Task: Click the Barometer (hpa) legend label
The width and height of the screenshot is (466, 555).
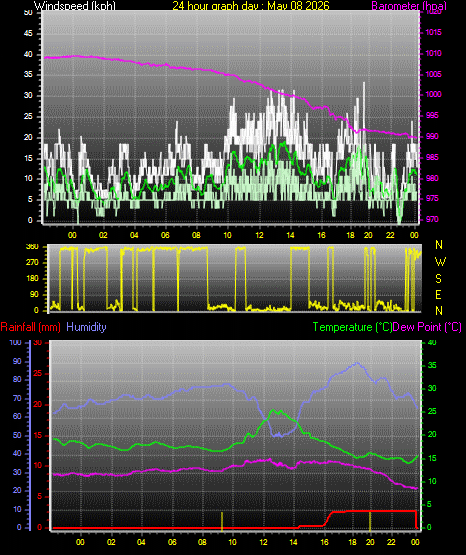Action: coord(409,5)
